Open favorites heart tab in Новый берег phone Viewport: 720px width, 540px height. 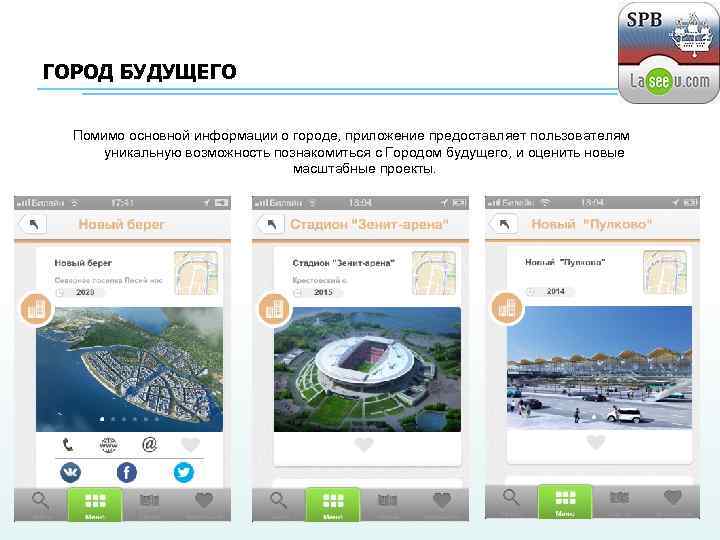coord(204,504)
